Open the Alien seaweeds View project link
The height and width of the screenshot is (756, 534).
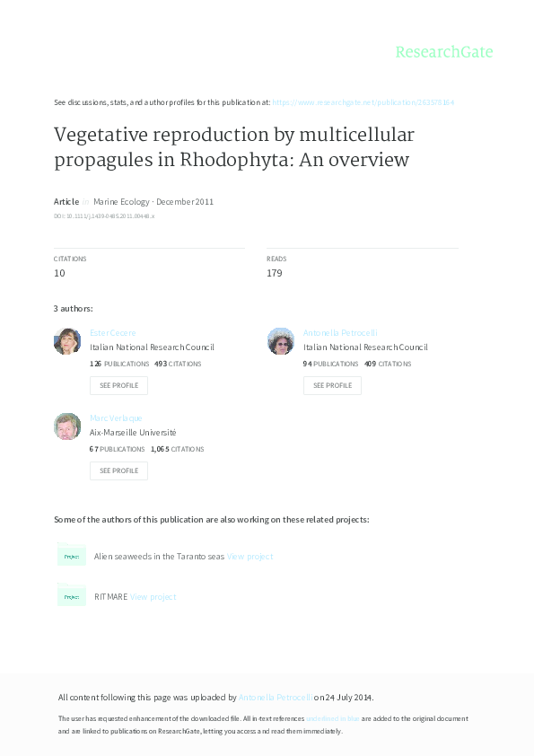click(x=252, y=556)
